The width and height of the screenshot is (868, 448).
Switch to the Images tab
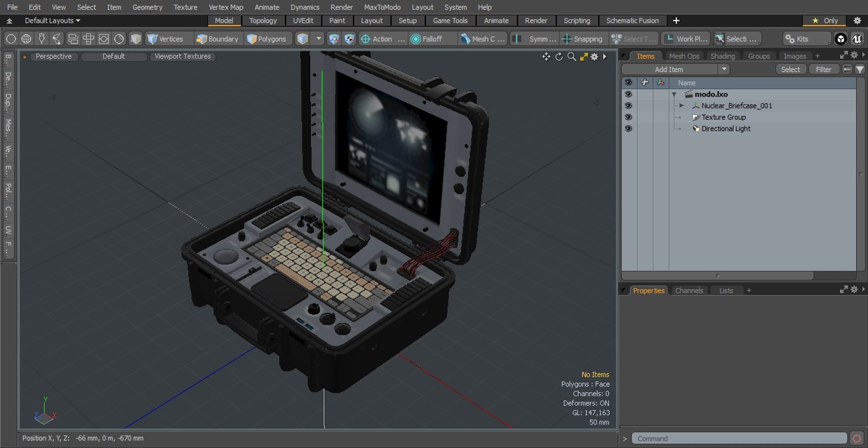click(x=794, y=56)
